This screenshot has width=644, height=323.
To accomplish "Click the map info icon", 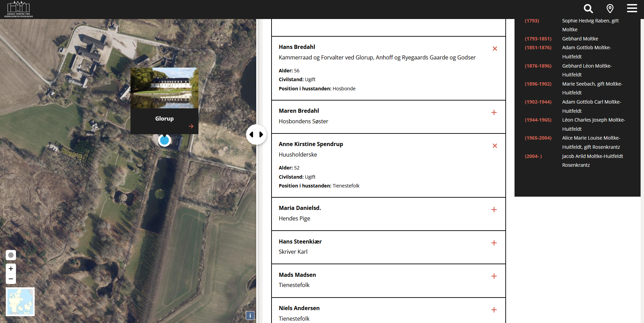I will click(250, 316).
